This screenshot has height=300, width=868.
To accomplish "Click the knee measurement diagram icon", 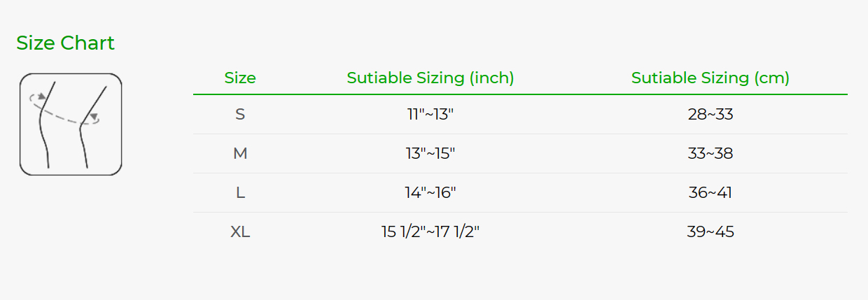I will coord(71,124).
